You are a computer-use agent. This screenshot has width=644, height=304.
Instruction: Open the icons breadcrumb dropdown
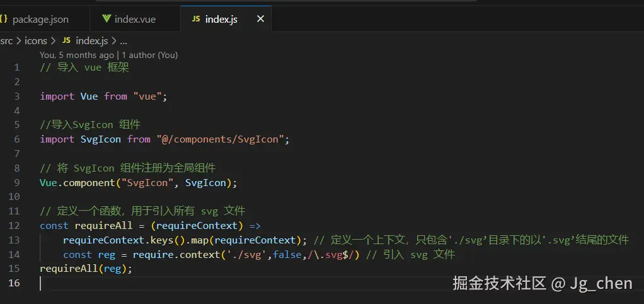point(36,40)
